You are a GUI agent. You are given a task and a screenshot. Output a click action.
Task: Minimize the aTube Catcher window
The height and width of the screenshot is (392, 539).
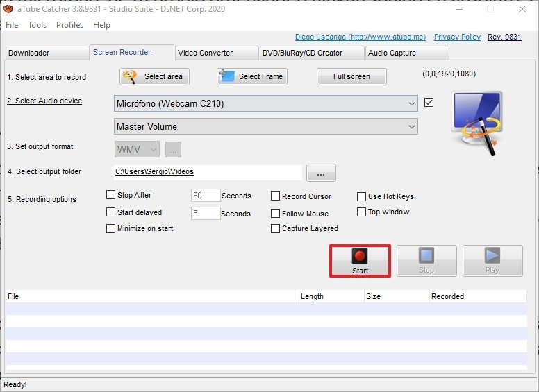[x=459, y=9]
